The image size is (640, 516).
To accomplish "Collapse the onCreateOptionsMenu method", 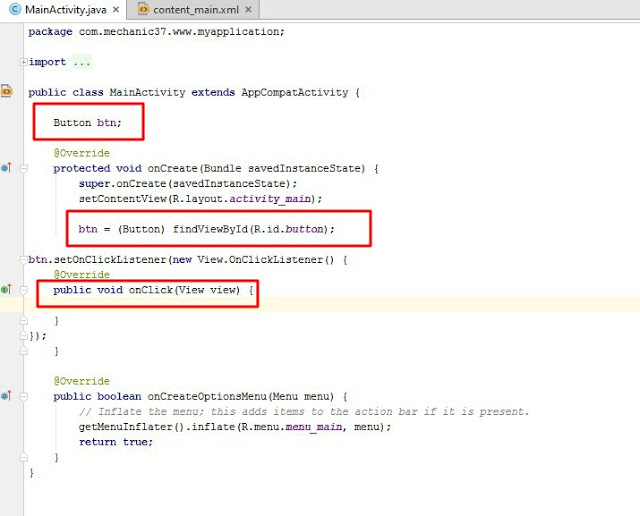I will (x=24, y=396).
